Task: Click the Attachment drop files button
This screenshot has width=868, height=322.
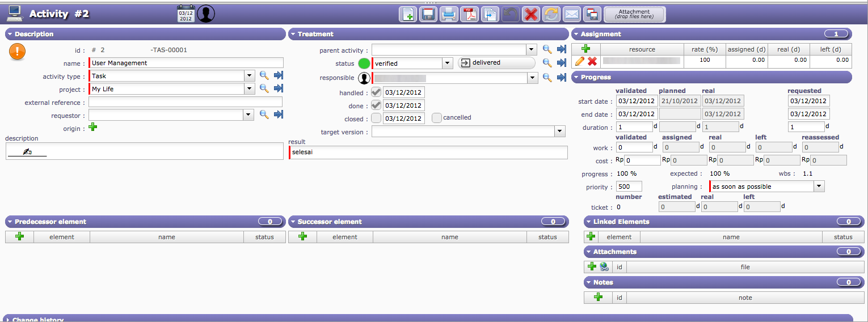Action: [634, 14]
